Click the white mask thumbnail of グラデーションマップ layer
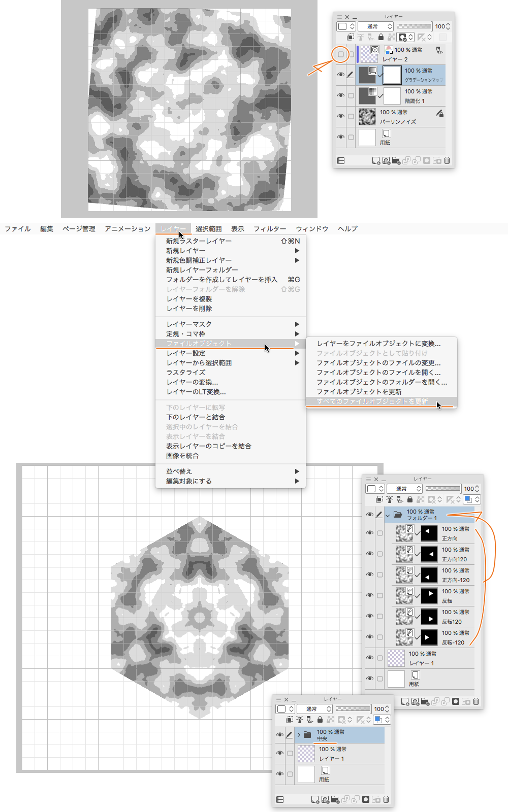The height and width of the screenshot is (812, 508). (392, 75)
